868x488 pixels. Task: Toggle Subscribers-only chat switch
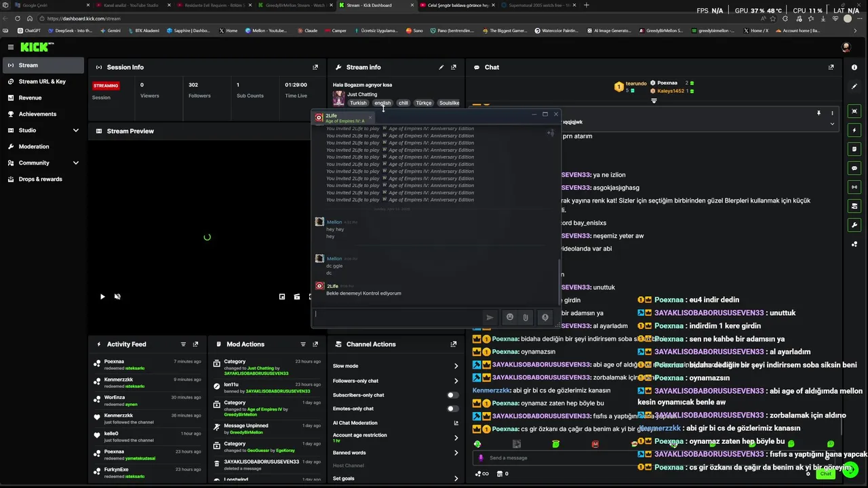coord(452,395)
